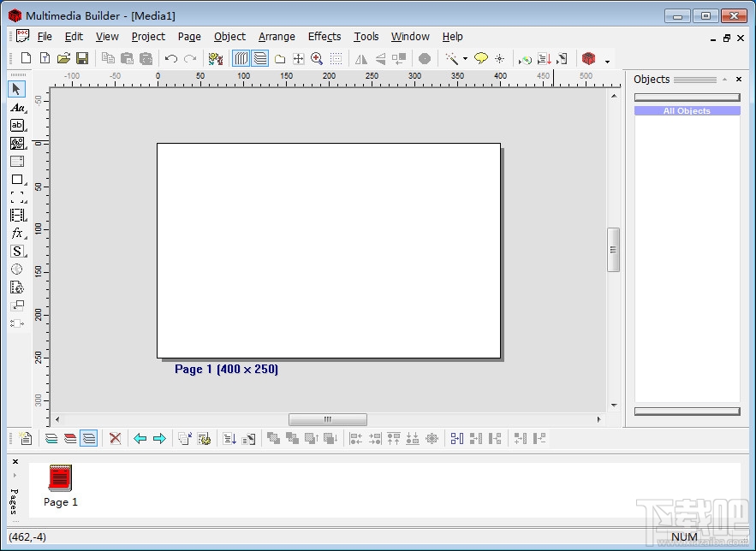Delete page with the red X icon
Screen dimensions: 756x551
115,439
